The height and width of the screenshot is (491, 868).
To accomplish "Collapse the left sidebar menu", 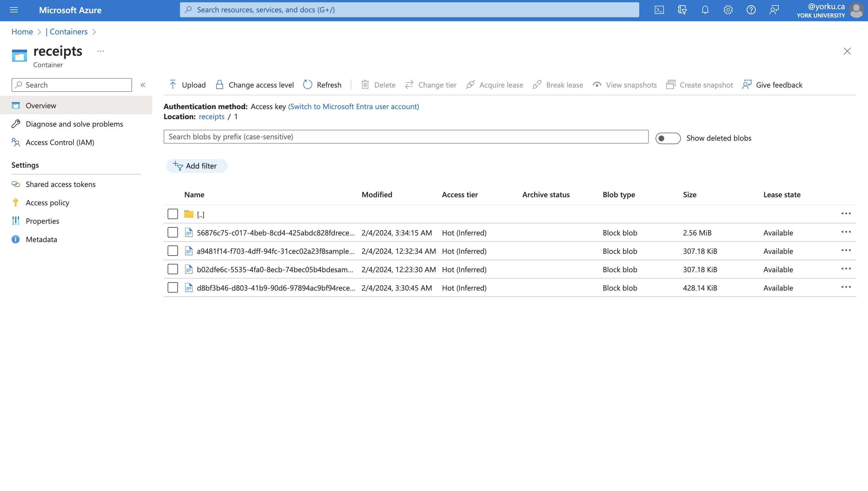I will pos(143,85).
